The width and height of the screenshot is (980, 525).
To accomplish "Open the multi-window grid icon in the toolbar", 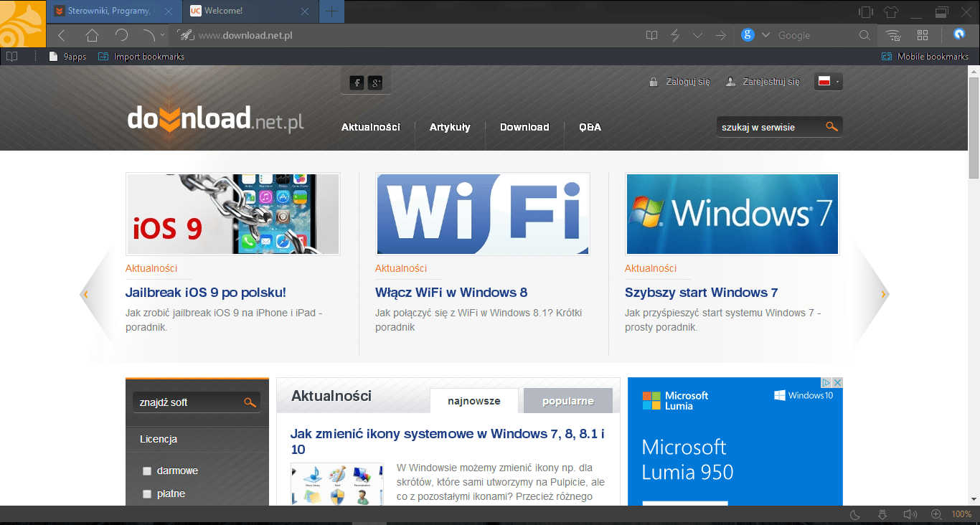I will coord(923,34).
